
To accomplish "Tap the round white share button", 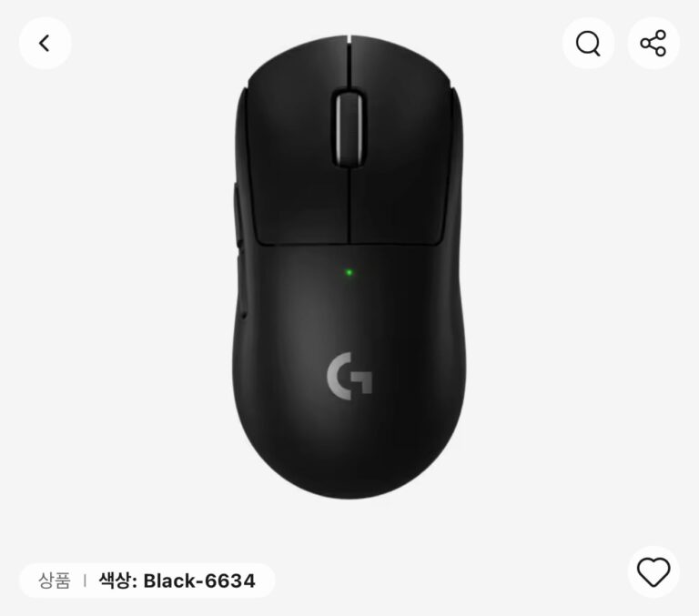I will (653, 44).
